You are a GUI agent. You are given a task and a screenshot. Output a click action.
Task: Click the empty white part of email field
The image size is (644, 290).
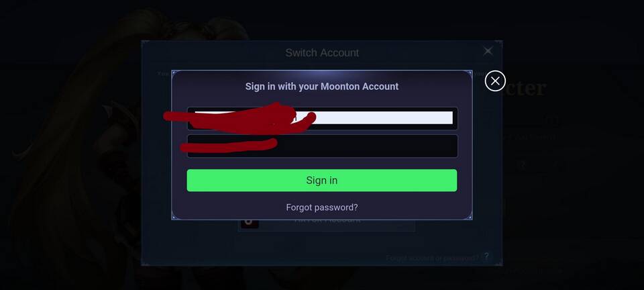(x=382, y=118)
